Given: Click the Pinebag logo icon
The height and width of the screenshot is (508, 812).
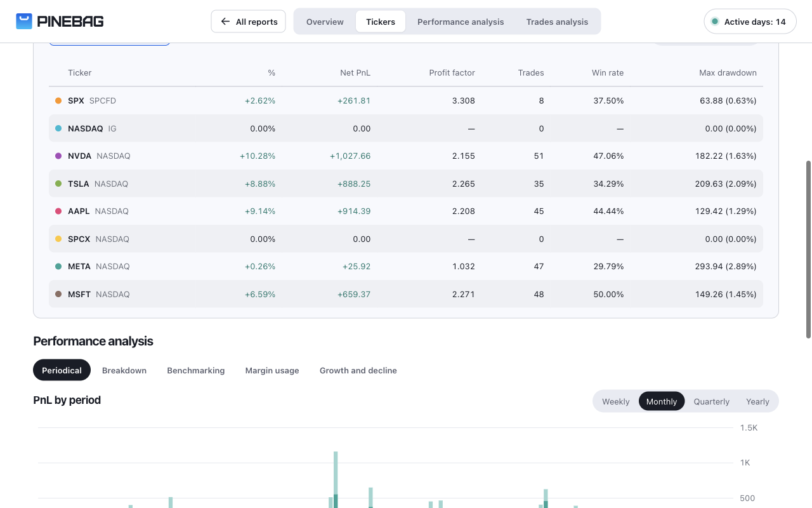Looking at the screenshot, I should pos(24,21).
